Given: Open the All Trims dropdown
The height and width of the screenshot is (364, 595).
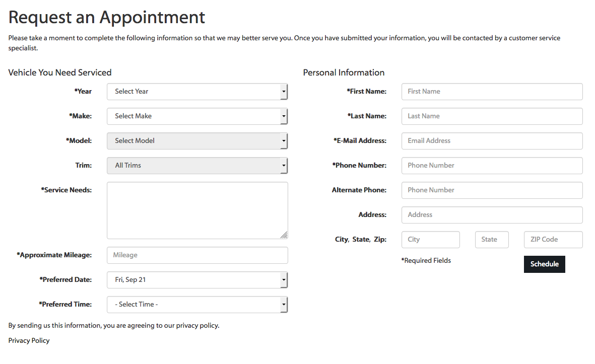Looking at the screenshot, I should [x=197, y=166].
